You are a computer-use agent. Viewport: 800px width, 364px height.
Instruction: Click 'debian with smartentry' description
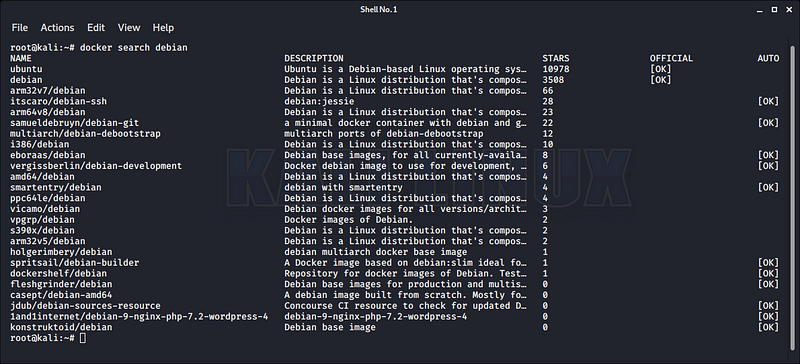pos(343,187)
